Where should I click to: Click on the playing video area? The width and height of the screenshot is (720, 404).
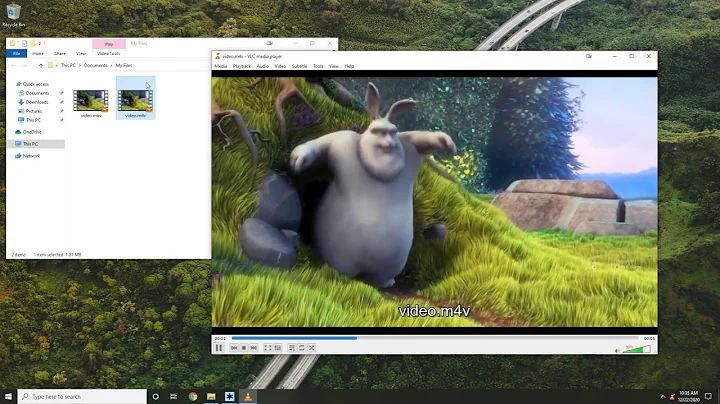pos(434,202)
